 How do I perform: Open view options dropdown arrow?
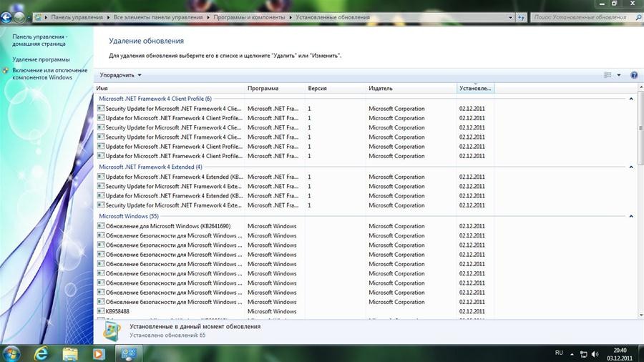pos(619,75)
